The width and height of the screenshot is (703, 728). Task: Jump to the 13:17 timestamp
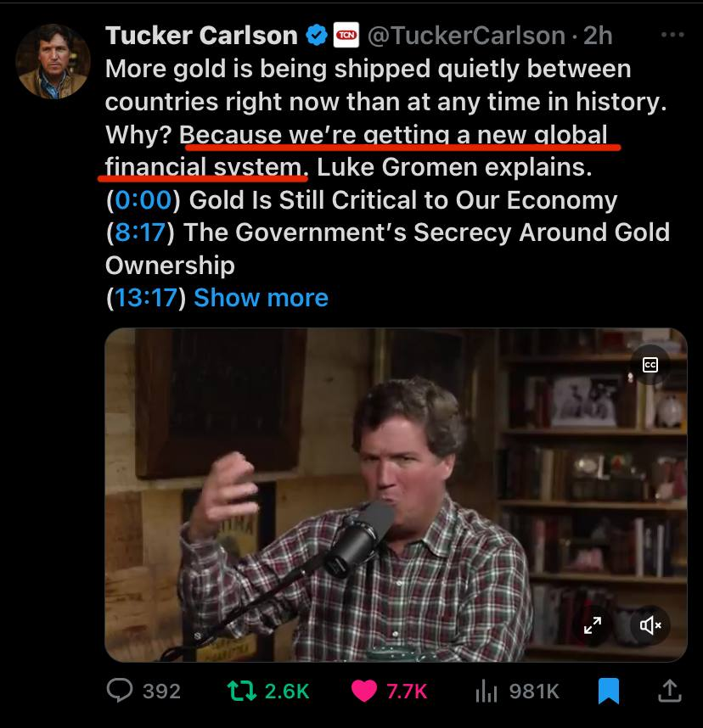click(145, 298)
